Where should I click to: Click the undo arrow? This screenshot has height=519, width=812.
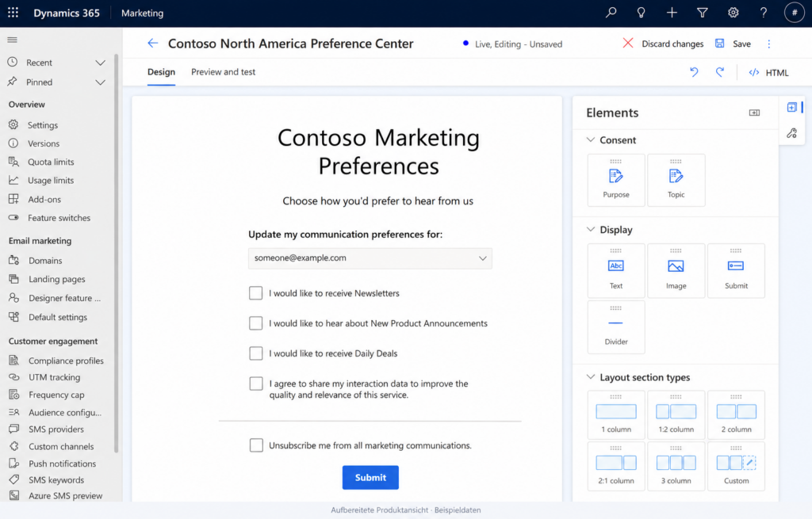point(694,72)
